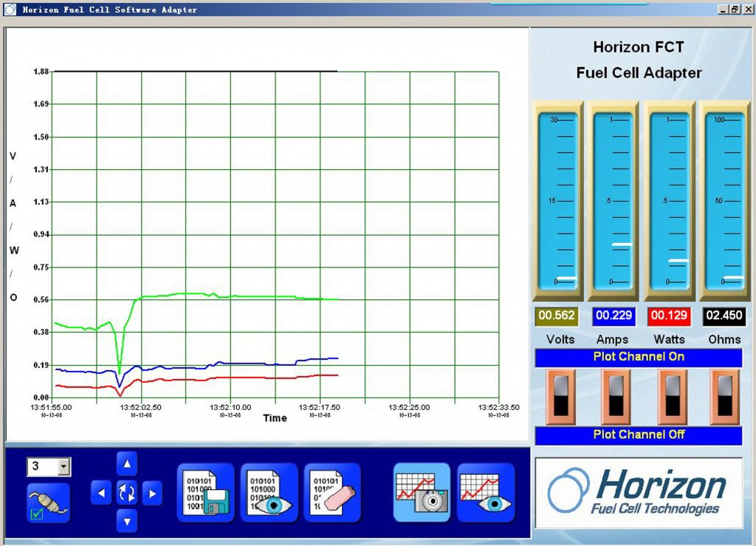Click the view graph eye icon
This screenshot has width=756, height=546.
tap(486, 493)
